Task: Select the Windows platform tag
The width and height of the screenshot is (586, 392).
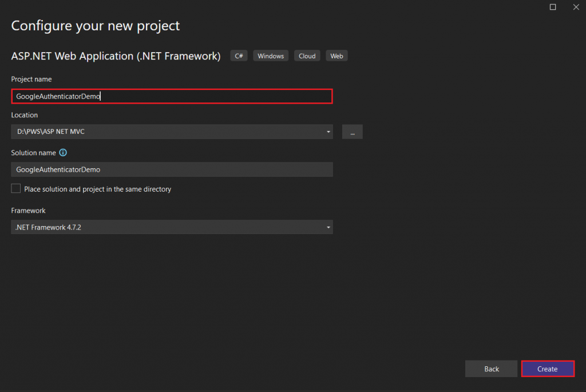Action: [x=270, y=56]
